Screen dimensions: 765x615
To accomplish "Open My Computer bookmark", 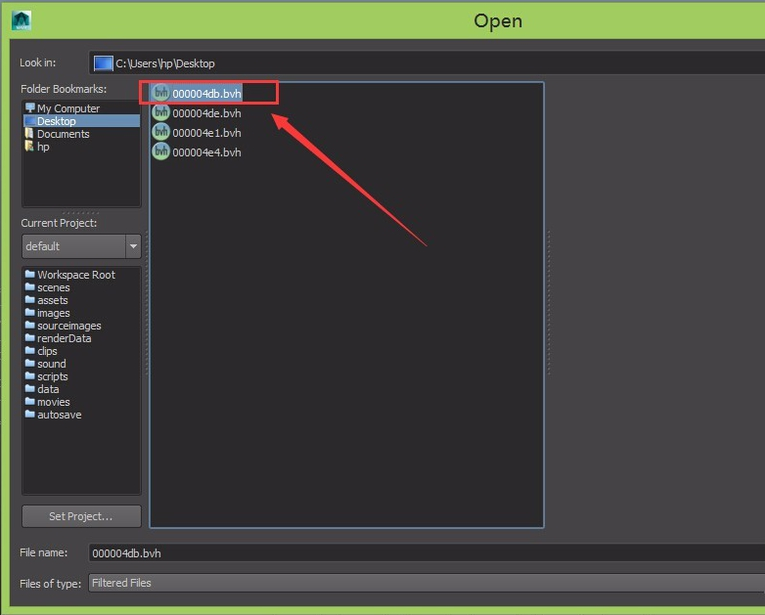I will pyautogui.click(x=68, y=108).
